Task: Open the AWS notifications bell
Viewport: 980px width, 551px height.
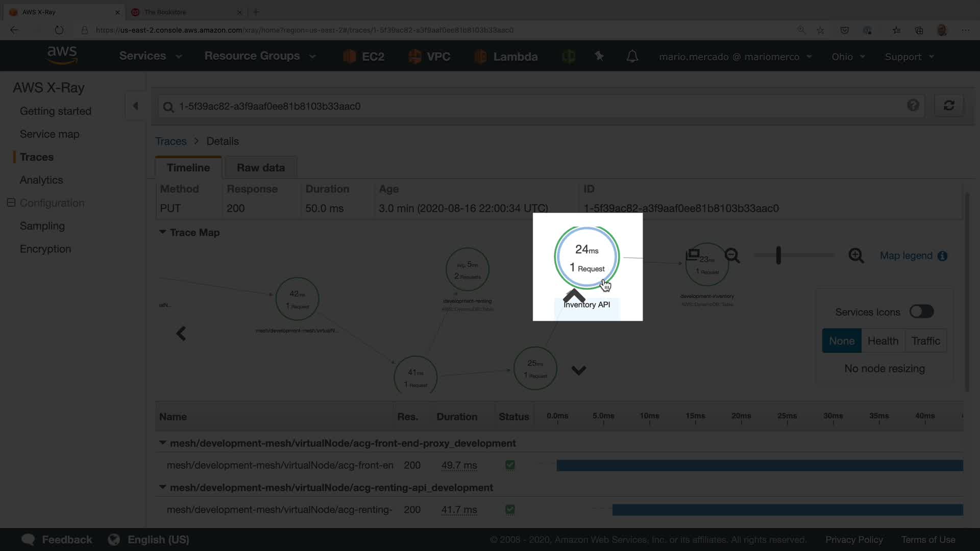Action: coord(632,56)
